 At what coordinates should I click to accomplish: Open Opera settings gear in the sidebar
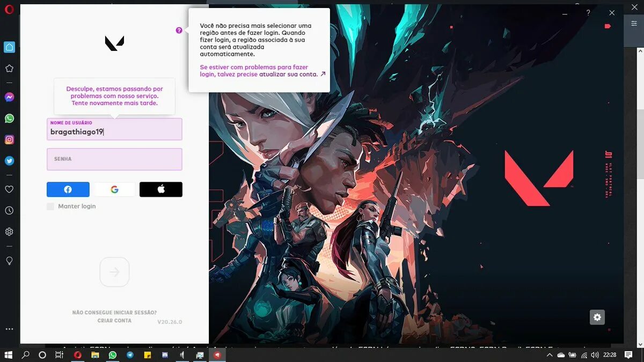click(9, 231)
